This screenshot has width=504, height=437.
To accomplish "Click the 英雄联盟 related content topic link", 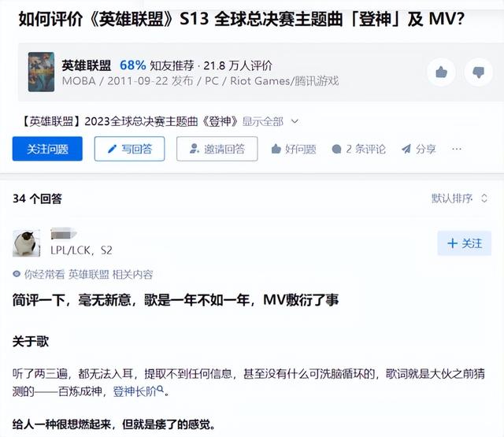I will pyautogui.click(x=89, y=275).
